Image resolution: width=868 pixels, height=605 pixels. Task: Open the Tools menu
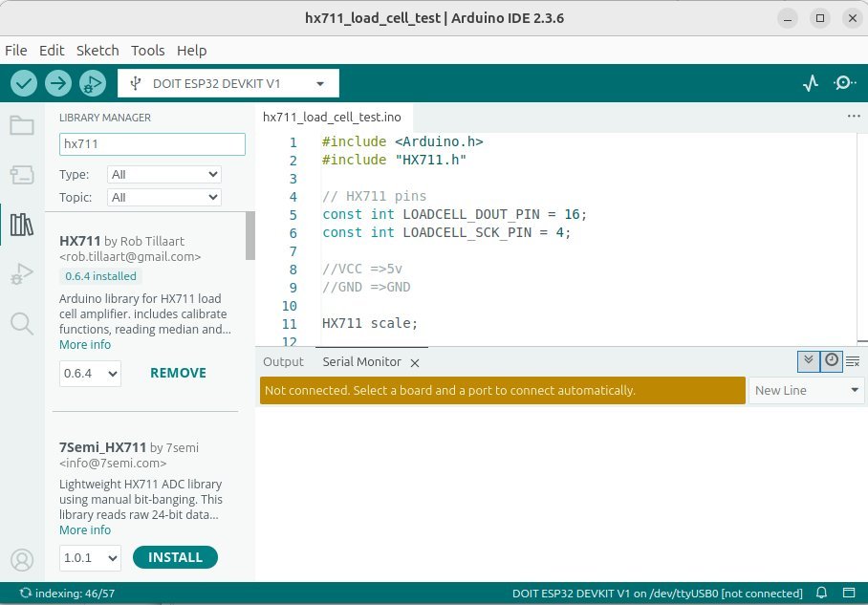pyautogui.click(x=148, y=51)
